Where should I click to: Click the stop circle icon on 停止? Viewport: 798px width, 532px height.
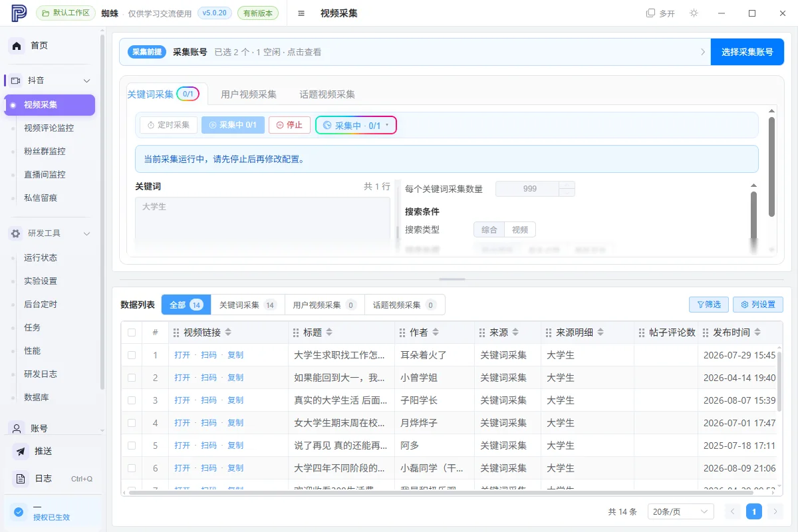279,125
